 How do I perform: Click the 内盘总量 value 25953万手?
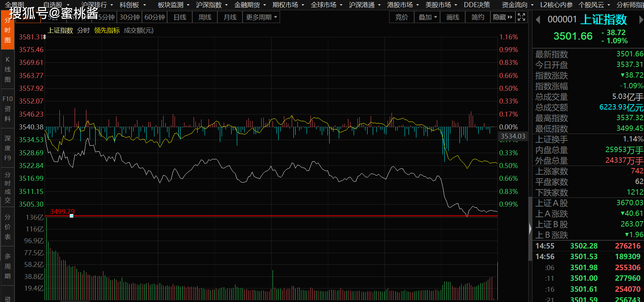624,150
